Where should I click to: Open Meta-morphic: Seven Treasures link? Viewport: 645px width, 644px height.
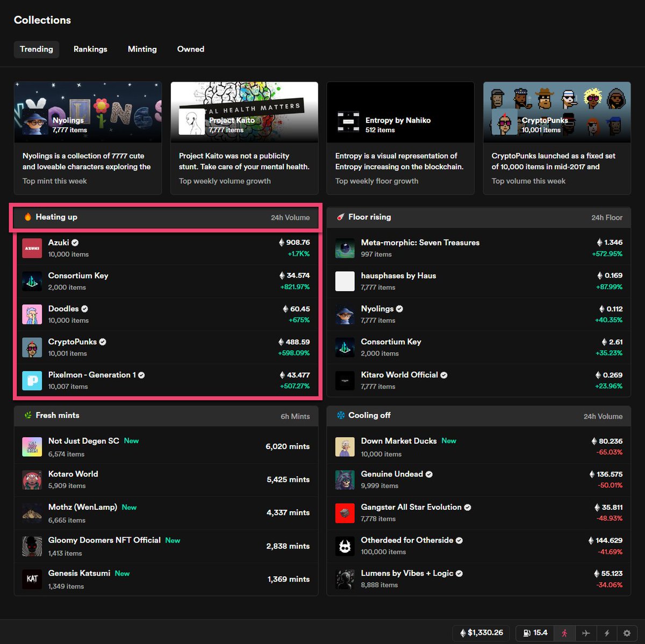pos(420,243)
